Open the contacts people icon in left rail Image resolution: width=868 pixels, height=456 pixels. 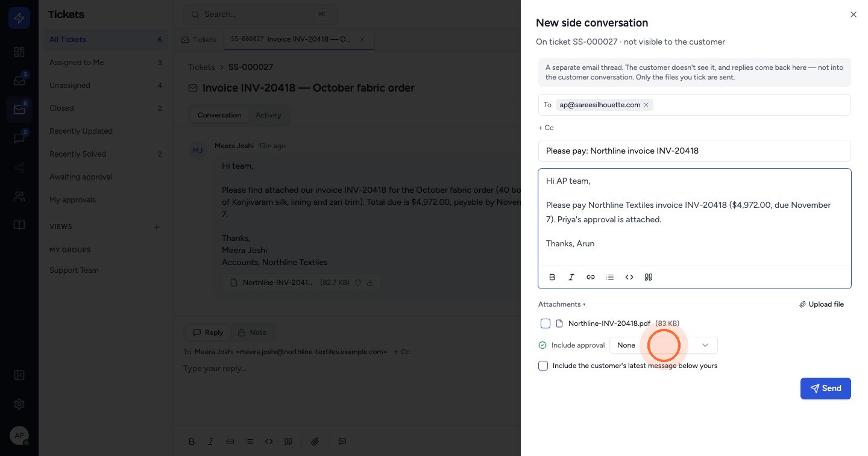pyautogui.click(x=19, y=196)
